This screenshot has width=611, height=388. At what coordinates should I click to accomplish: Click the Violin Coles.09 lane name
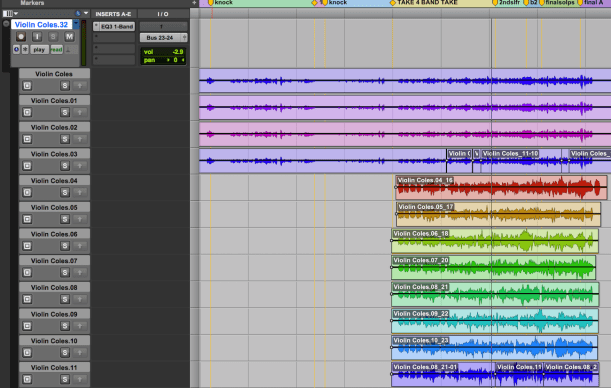[x=54, y=314]
